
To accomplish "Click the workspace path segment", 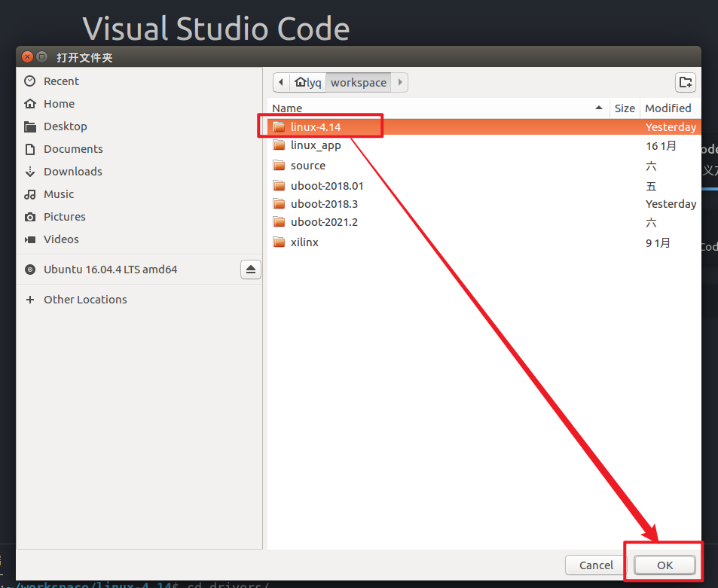I will 359,82.
